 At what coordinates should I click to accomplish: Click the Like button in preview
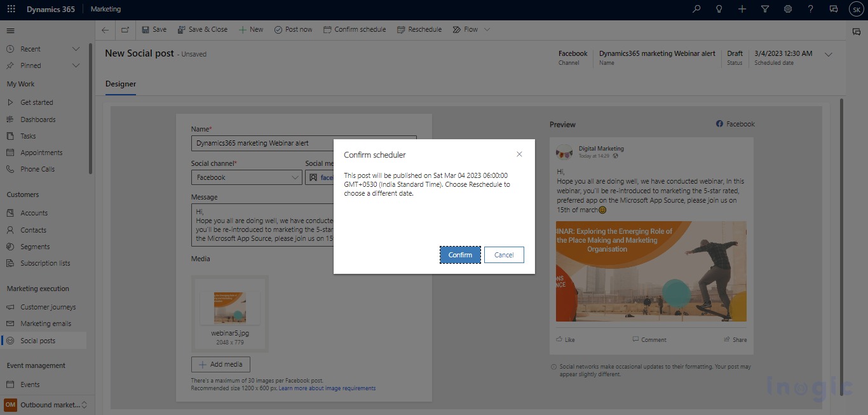point(566,339)
